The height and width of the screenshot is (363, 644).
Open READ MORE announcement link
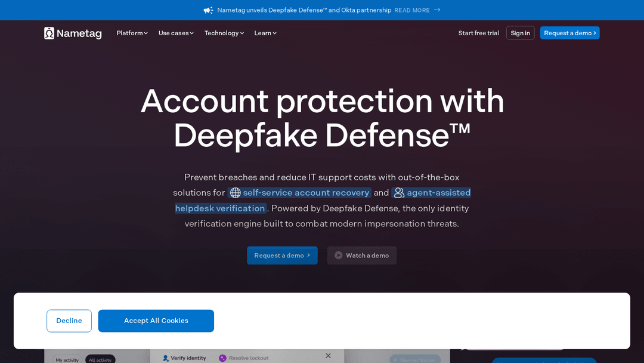click(x=412, y=10)
